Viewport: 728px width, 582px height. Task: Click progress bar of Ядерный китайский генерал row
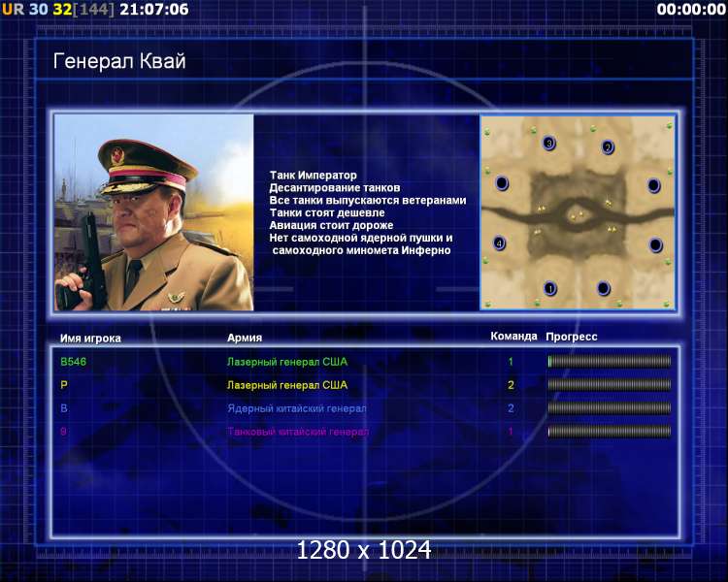click(610, 408)
